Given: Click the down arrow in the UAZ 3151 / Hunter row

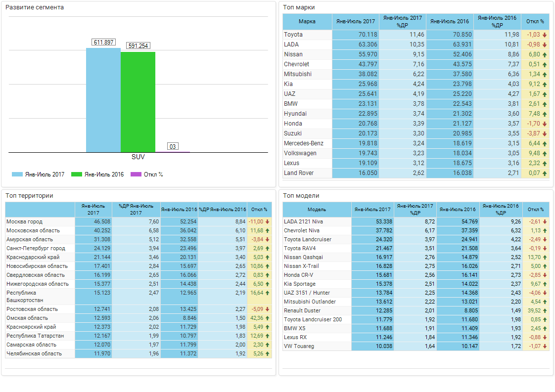Looking at the screenshot, I should [545, 293].
